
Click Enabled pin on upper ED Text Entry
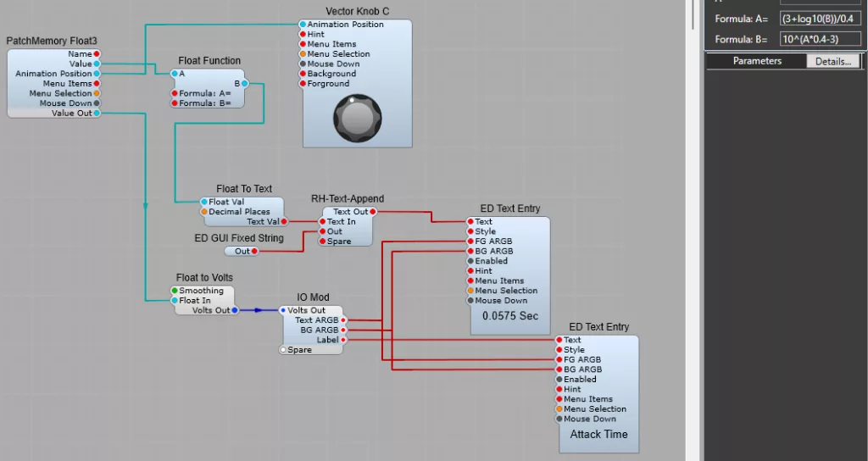470,261
